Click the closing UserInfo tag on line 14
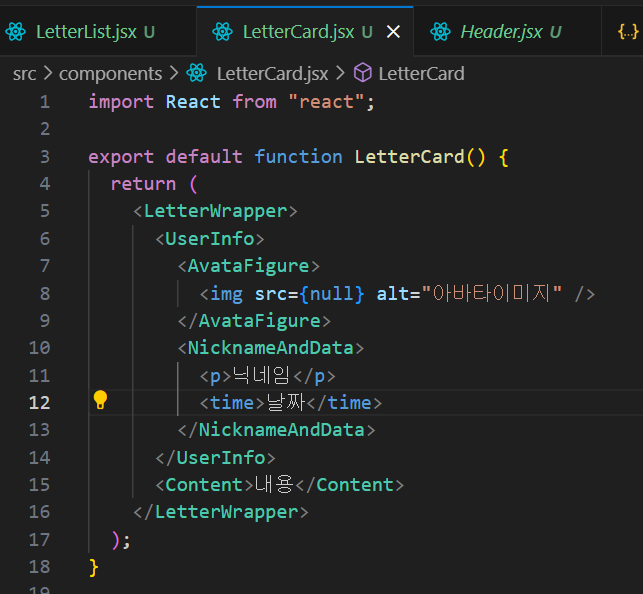 click(x=215, y=457)
